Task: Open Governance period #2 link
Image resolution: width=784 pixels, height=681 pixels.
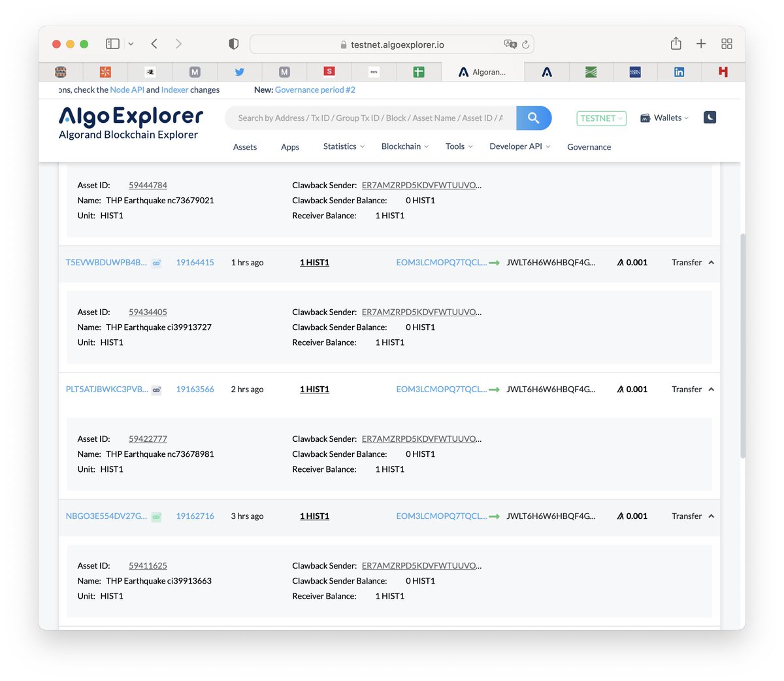Action: click(x=315, y=90)
